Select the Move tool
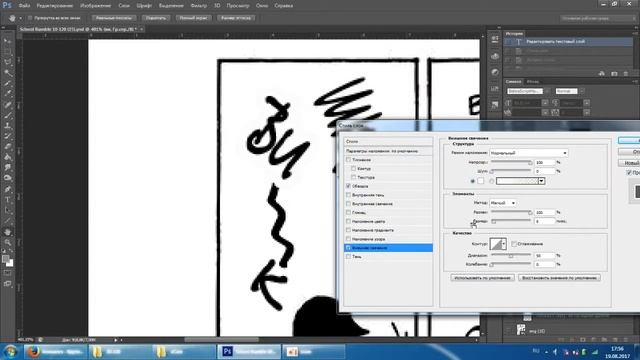This screenshot has width=640, height=360. [7, 41]
